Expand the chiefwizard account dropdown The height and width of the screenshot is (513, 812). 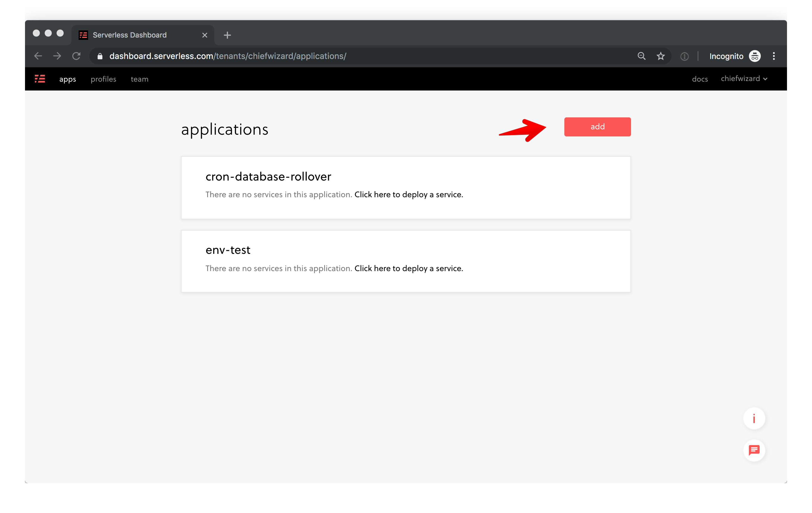click(744, 79)
